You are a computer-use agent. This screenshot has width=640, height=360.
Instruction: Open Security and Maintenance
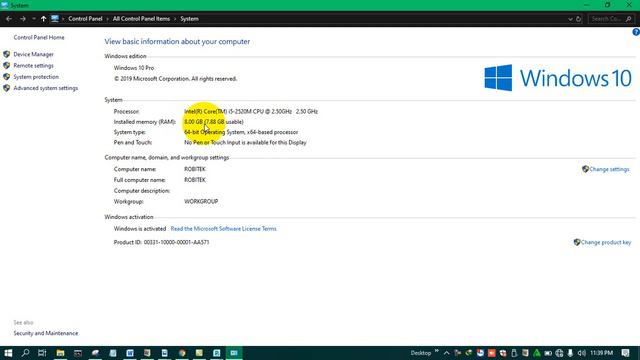46,333
